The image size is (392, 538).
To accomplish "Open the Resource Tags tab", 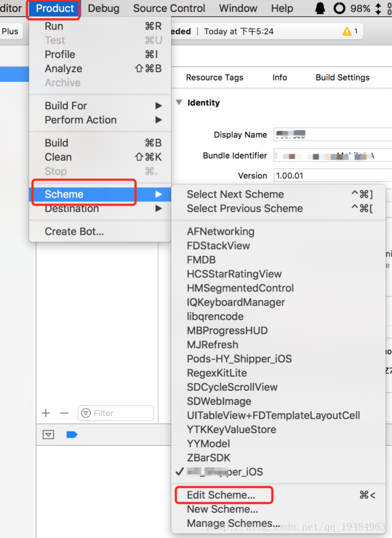I will (x=214, y=78).
